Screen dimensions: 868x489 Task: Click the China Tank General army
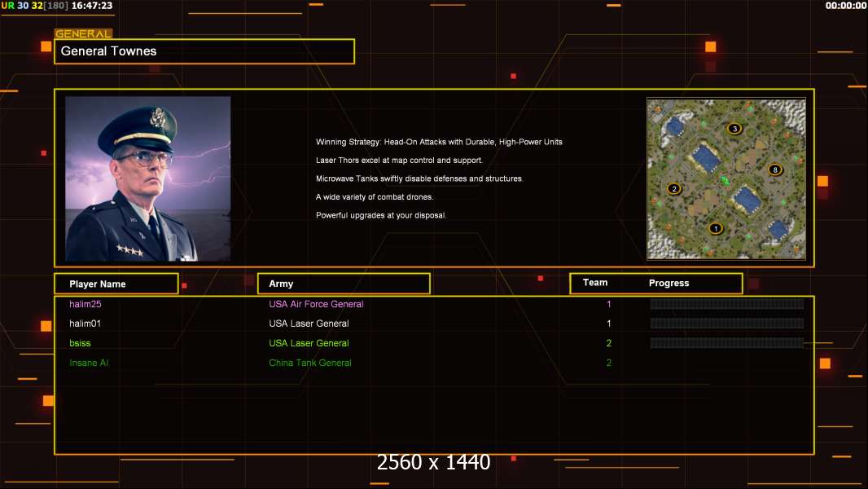click(310, 363)
